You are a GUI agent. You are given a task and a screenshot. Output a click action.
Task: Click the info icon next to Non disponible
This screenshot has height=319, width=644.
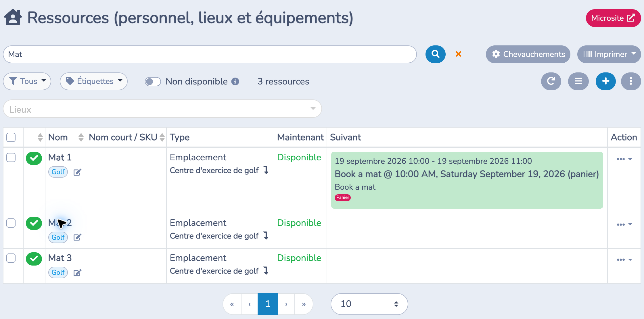tap(235, 82)
